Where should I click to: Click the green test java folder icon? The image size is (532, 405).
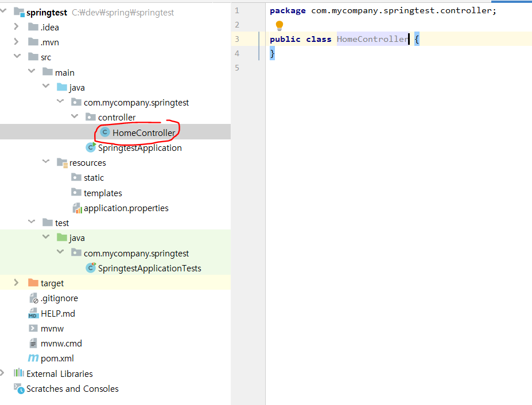(62, 237)
